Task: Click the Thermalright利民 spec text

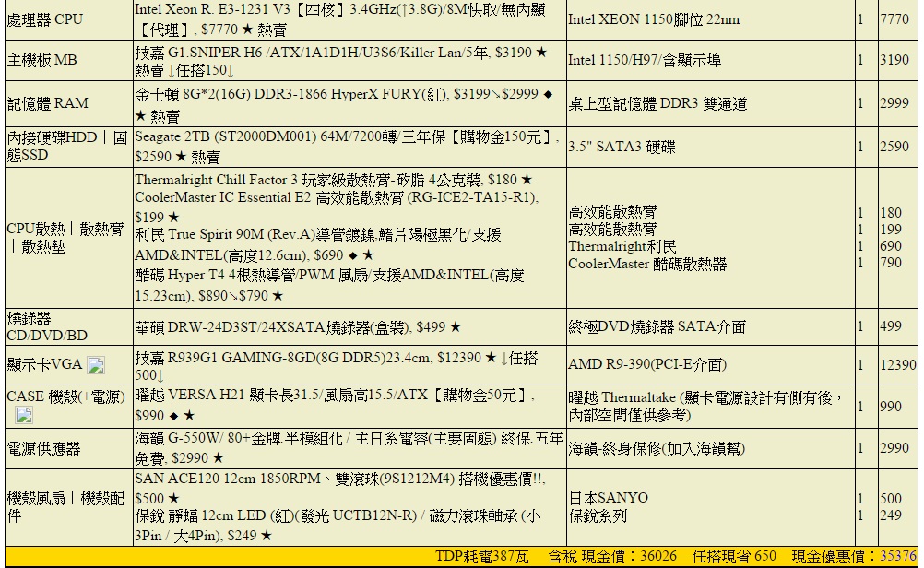Action: click(622, 246)
